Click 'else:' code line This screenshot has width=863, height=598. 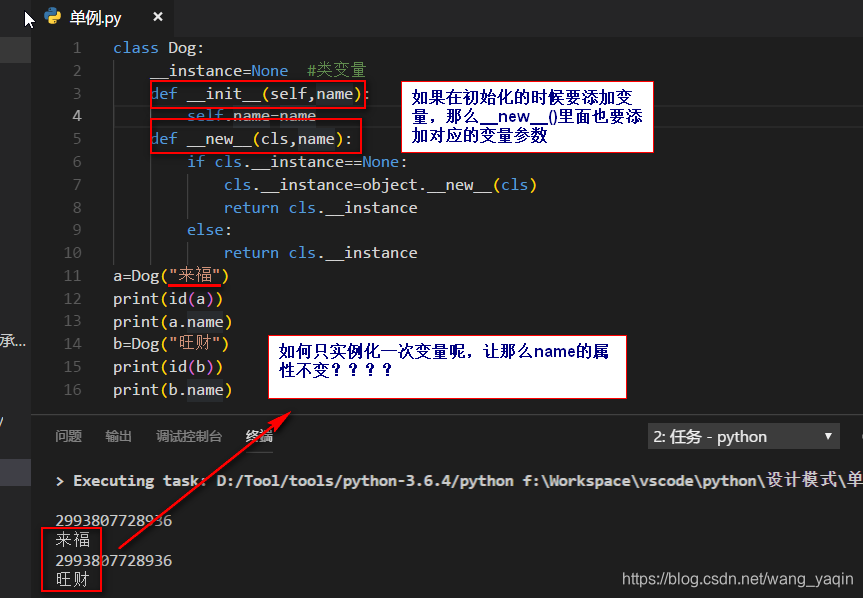[x=209, y=230]
